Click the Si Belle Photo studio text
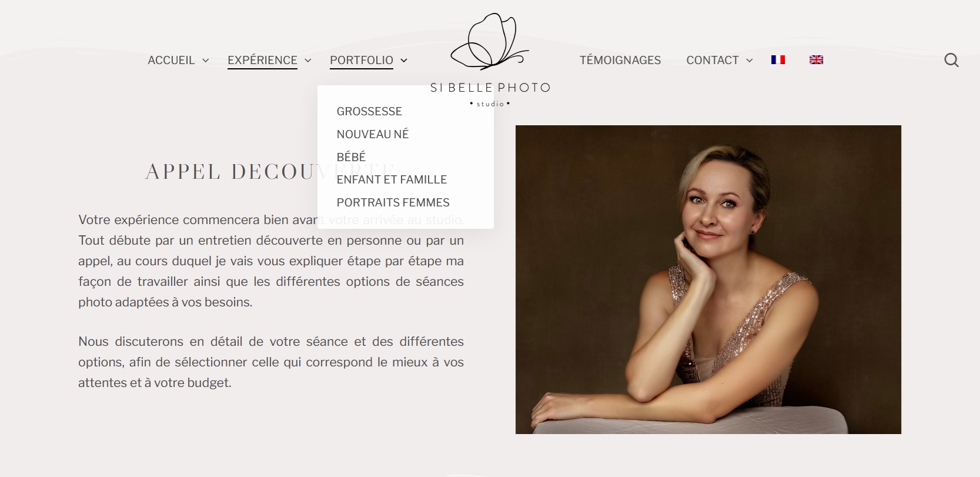980x477 pixels. click(x=490, y=94)
